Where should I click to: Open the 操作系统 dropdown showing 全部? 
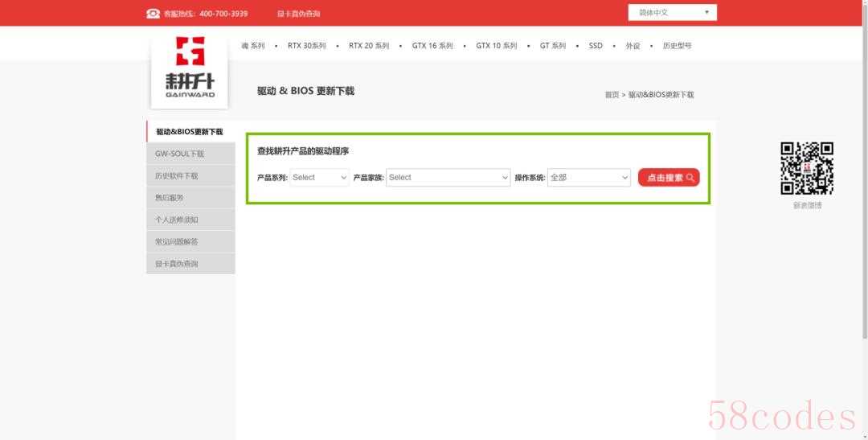[x=588, y=178]
